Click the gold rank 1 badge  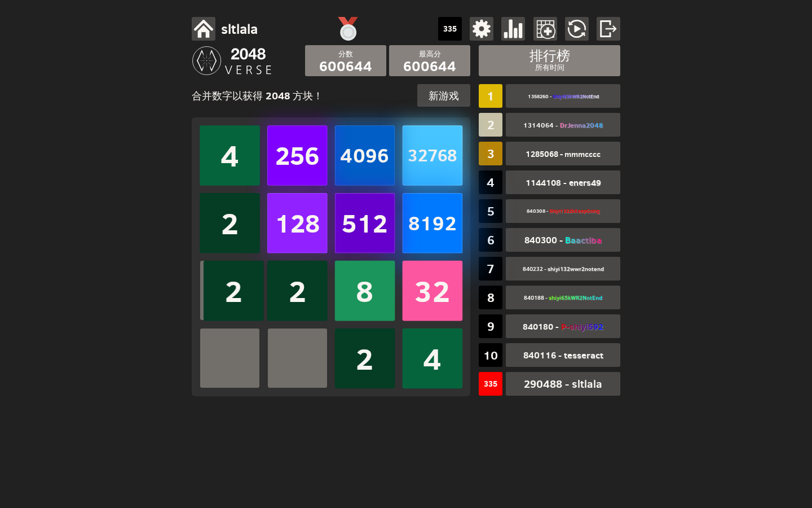click(491, 96)
